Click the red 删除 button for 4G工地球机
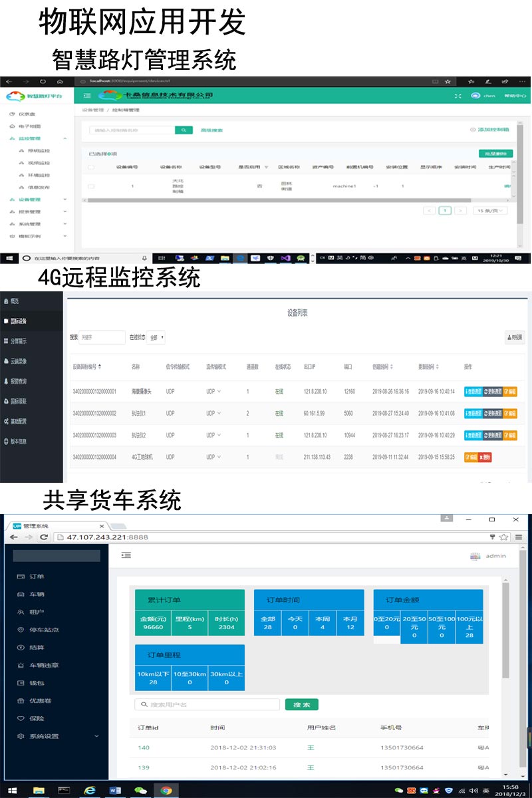 [485, 458]
